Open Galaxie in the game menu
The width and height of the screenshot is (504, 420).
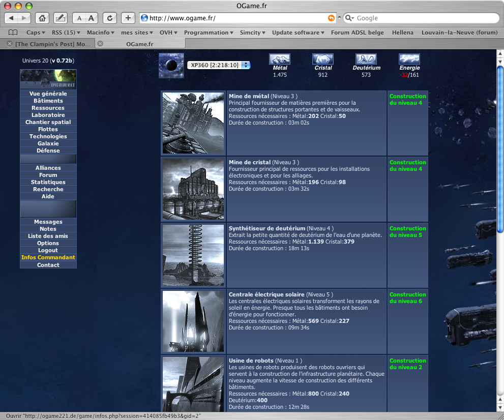click(48, 143)
